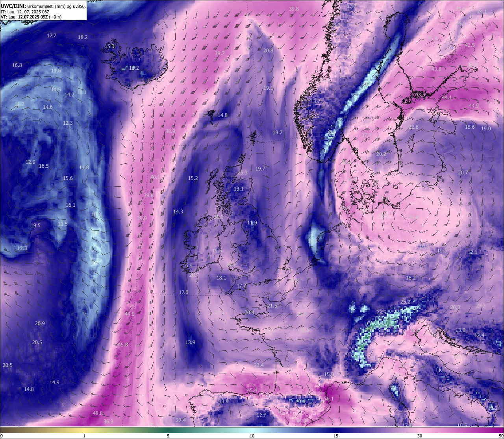Select the 16.9 value near Ireland

[187, 265]
